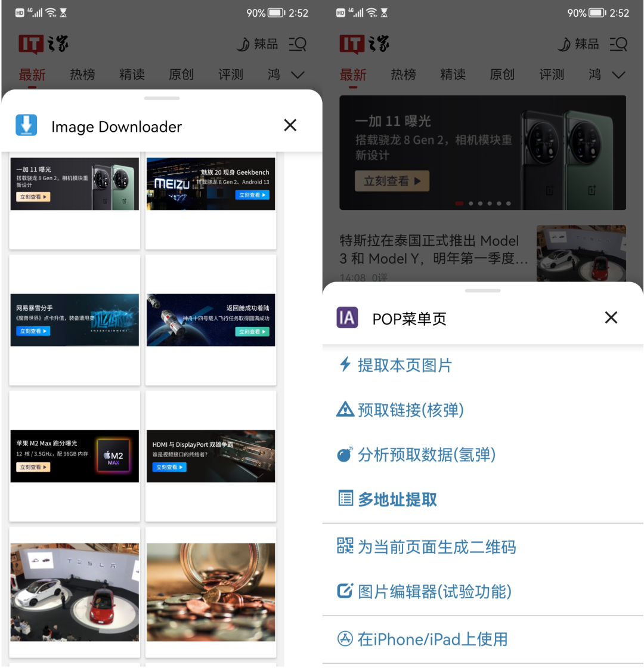
Task: Switch to 原创 tab in right screen
Action: (x=502, y=75)
